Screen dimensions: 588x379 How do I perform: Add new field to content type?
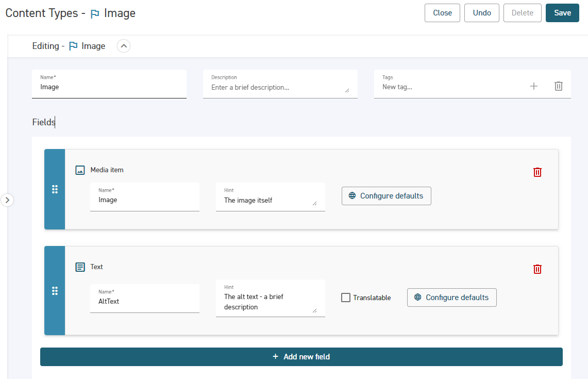301,357
